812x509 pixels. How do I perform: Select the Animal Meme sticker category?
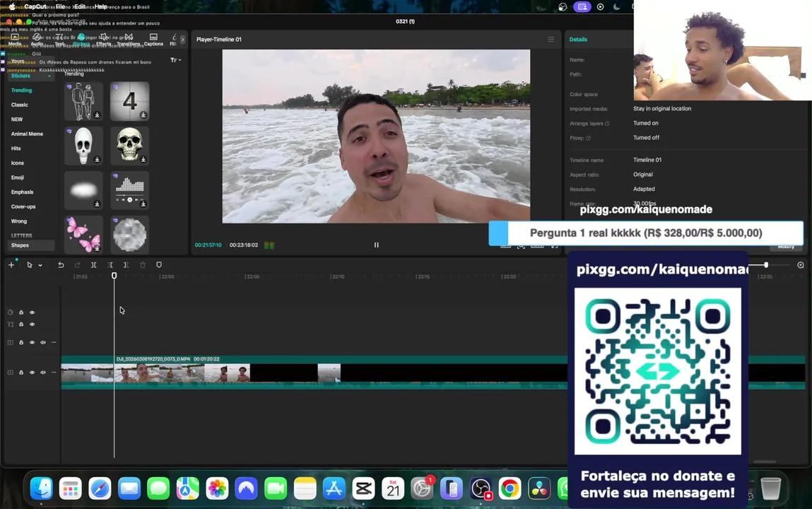click(x=27, y=134)
